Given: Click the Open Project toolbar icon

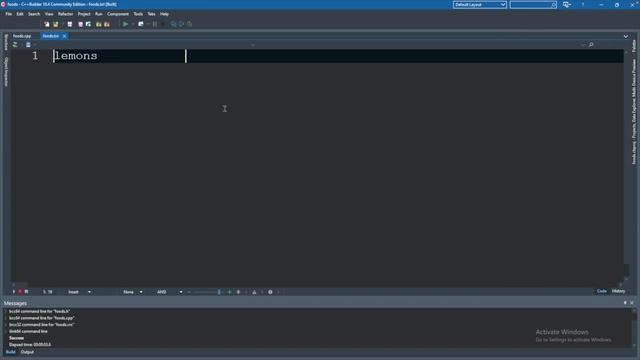Looking at the screenshot, I should tap(89, 24).
